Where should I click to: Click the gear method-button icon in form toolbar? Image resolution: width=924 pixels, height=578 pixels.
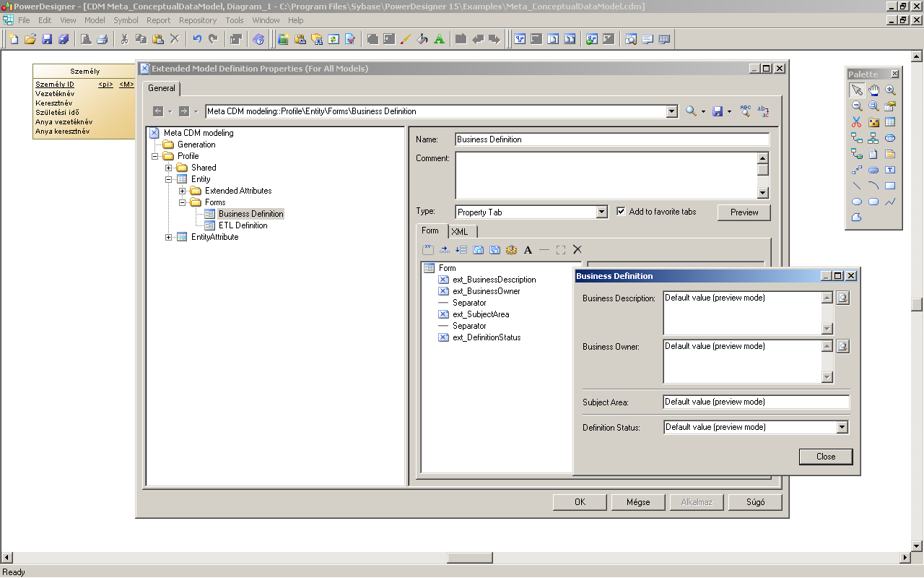pyautogui.click(x=511, y=250)
